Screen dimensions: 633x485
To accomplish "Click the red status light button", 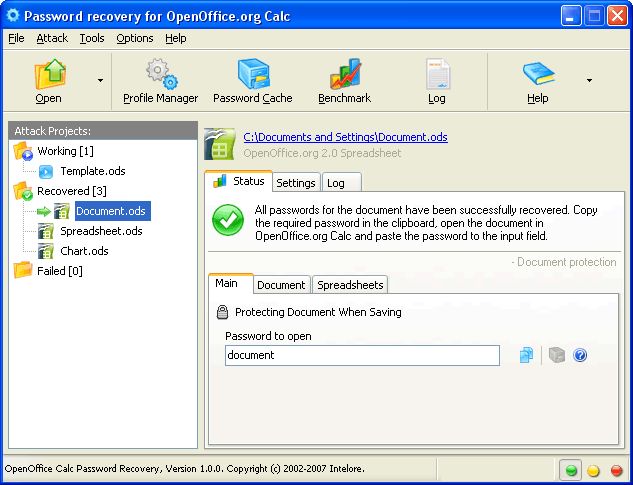I will tap(616, 470).
